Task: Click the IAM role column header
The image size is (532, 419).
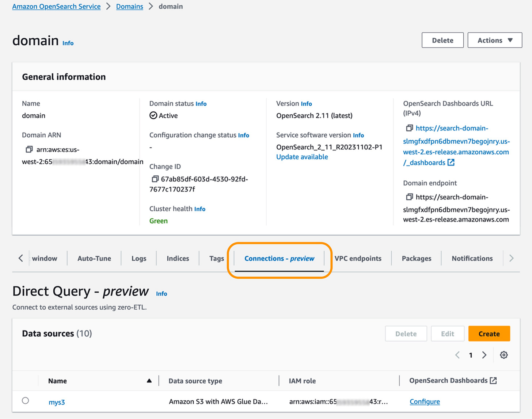Action: click(x=302, y=381)
